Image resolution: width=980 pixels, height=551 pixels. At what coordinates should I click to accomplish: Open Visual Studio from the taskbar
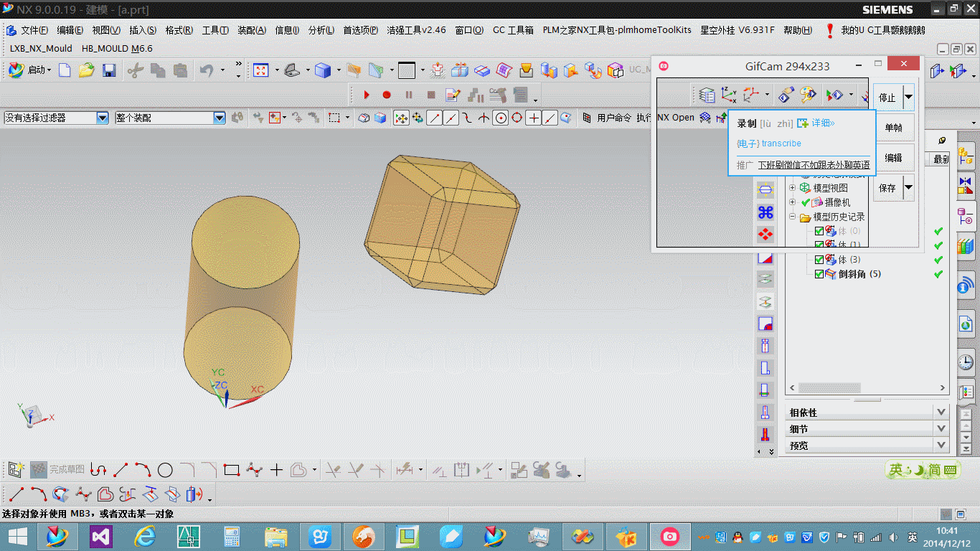100,536
